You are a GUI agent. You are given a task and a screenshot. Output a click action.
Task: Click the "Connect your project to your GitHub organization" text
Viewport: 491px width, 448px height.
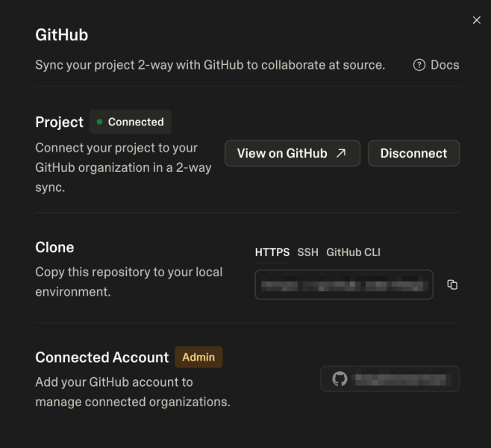click(x=123, y=167)
